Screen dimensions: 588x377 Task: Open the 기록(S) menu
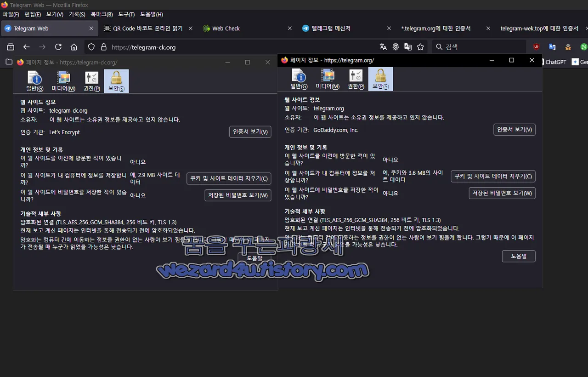(77, 14)
